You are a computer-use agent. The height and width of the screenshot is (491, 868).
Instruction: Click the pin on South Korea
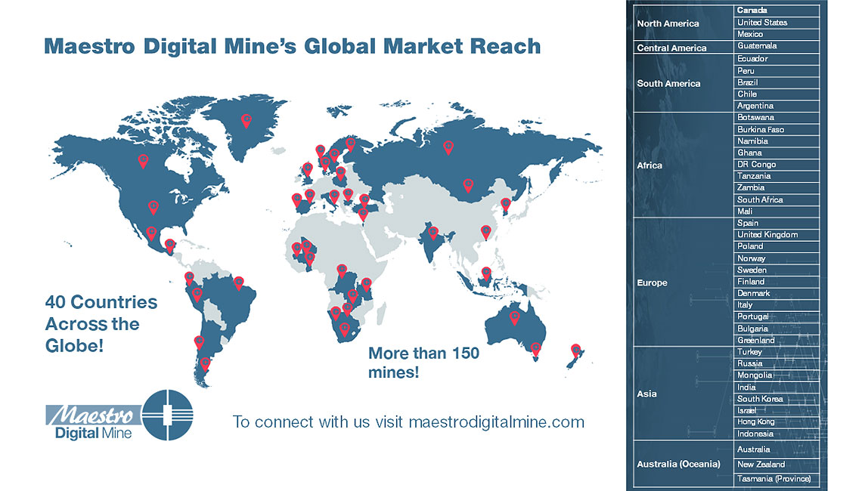[505, 205]
